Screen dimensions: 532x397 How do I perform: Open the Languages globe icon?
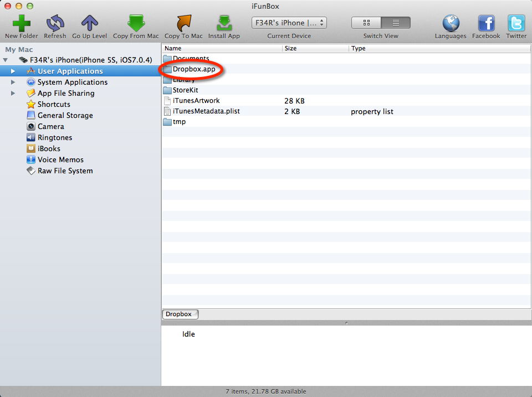coord(451,23)
